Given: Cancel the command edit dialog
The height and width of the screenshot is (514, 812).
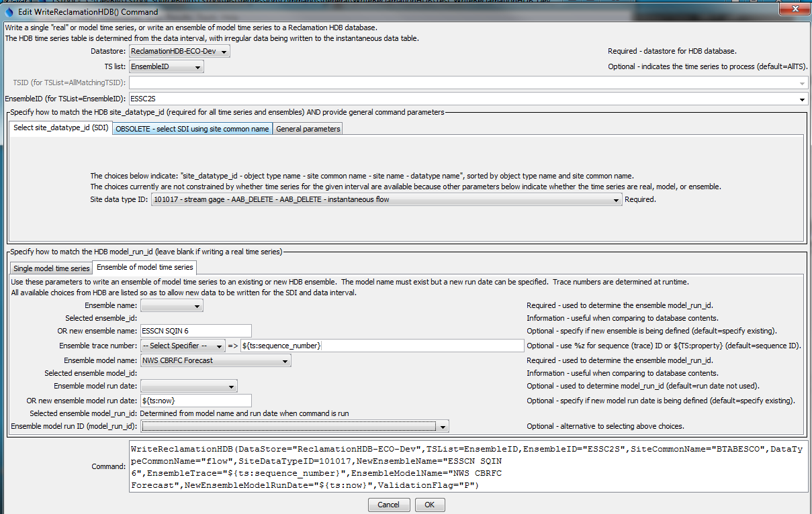Looking at the screenshot, I should [389, 504].
